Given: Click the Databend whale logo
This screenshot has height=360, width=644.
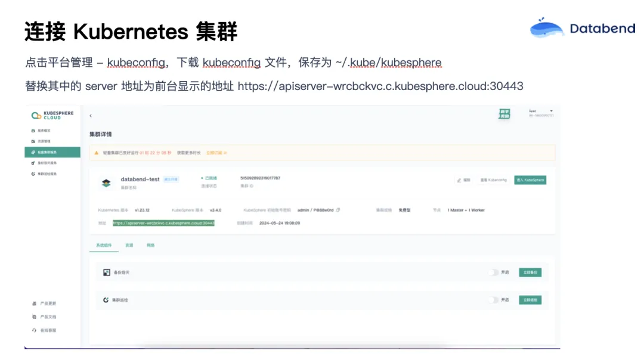Looking at the screenshot, I should (x=547, y=28).
